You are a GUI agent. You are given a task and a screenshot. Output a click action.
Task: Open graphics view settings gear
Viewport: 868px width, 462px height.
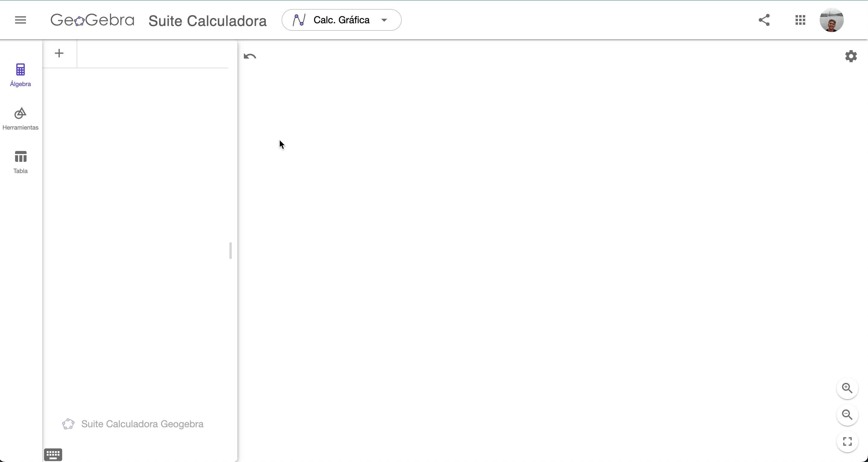851,56
